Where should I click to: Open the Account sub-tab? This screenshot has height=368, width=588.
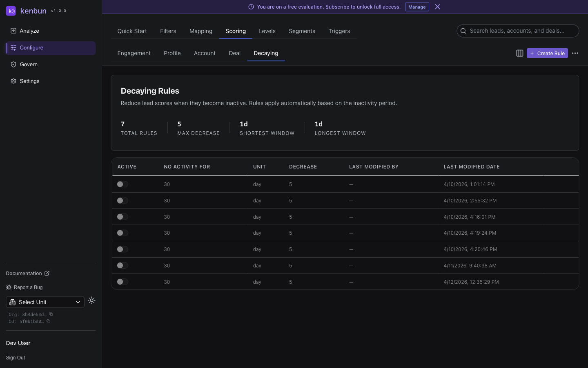click(205, 53)
